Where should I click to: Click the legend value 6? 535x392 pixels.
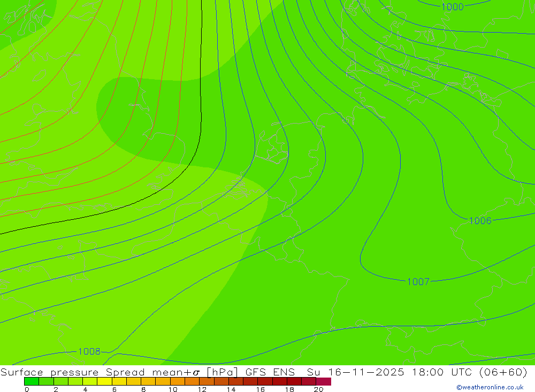114,389
